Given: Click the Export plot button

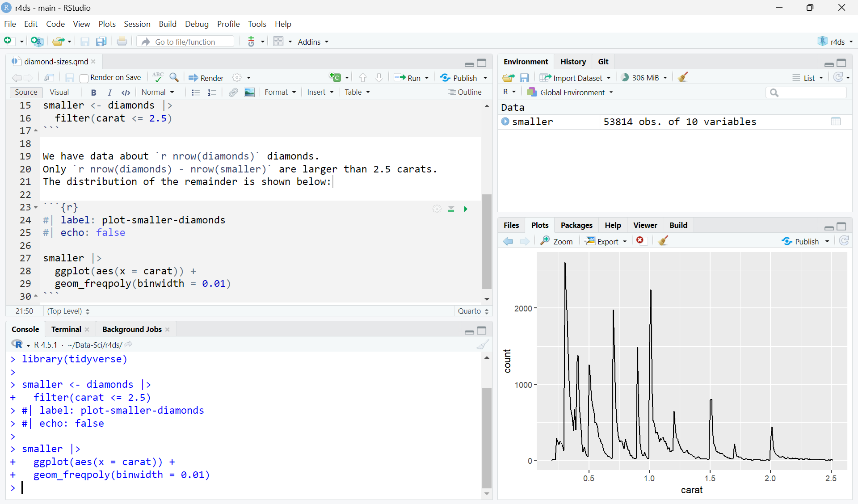Looking at the screenshot, I should tap(606, 241).
